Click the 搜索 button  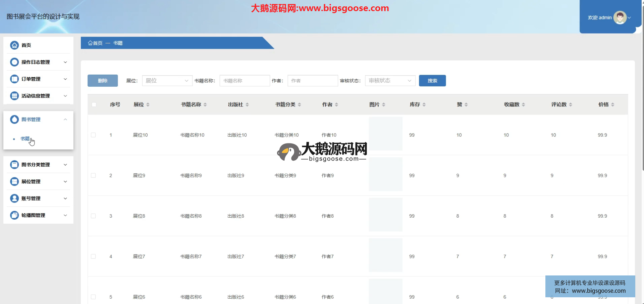(x=432, y=81)
